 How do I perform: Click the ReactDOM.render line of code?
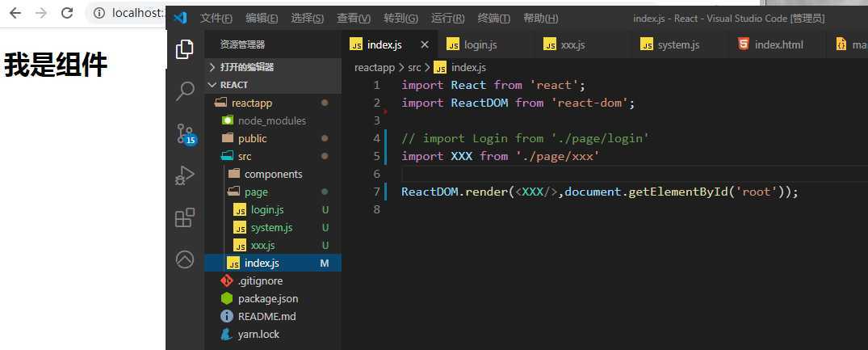(x=600, y=192)
